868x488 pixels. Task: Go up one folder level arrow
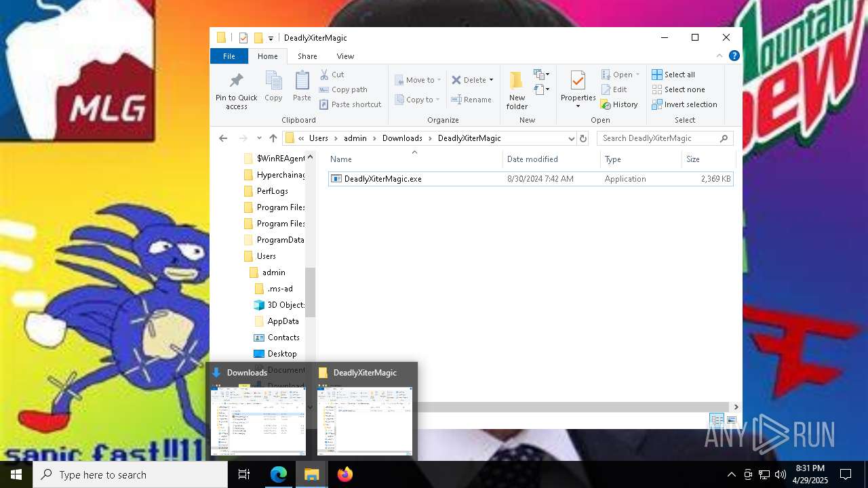click(x=273, y=138)
